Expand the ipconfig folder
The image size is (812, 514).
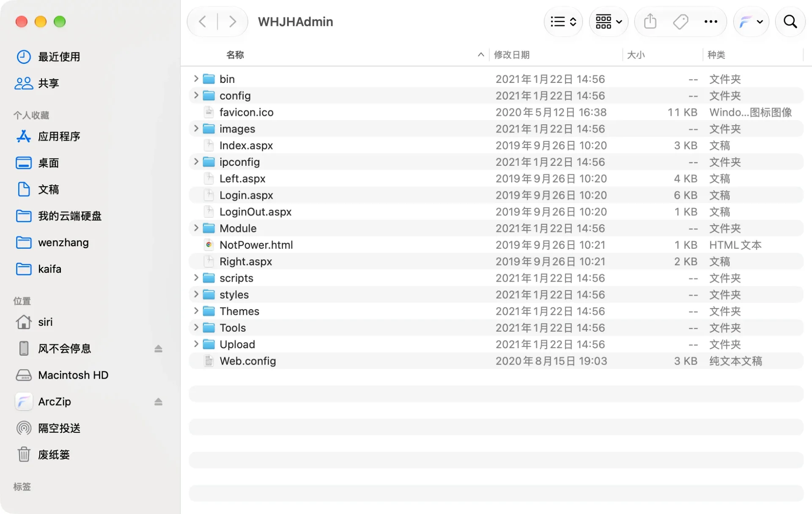pos(196,162)
